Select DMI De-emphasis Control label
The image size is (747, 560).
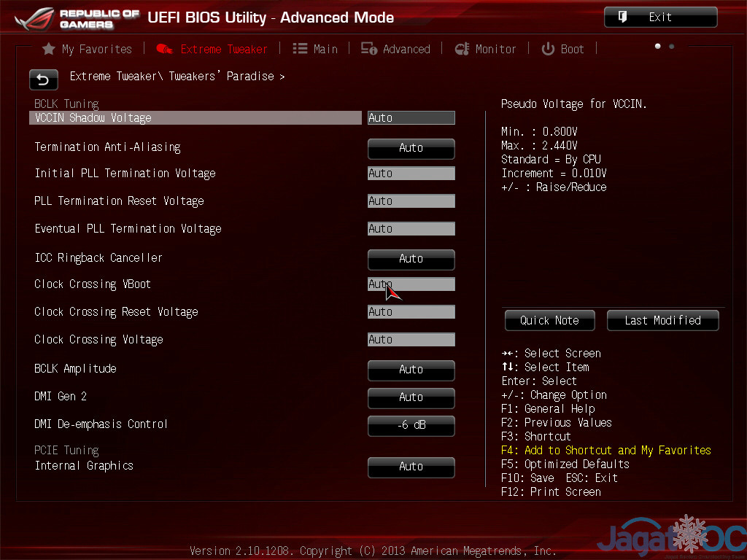click(101, 424)
